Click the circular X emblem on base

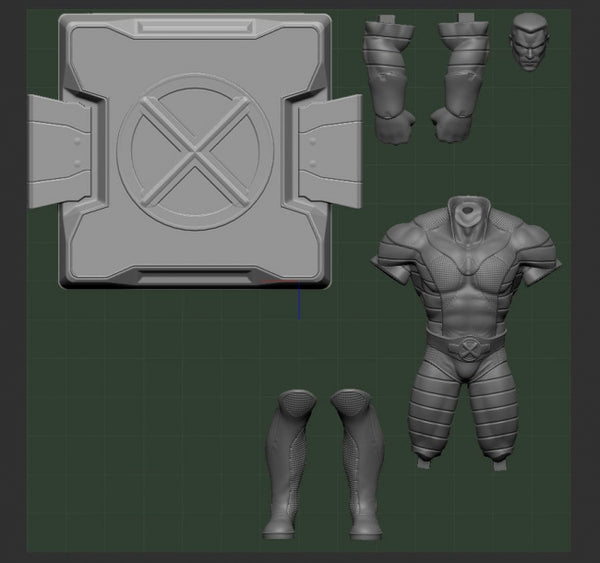(x=195, y=150)
